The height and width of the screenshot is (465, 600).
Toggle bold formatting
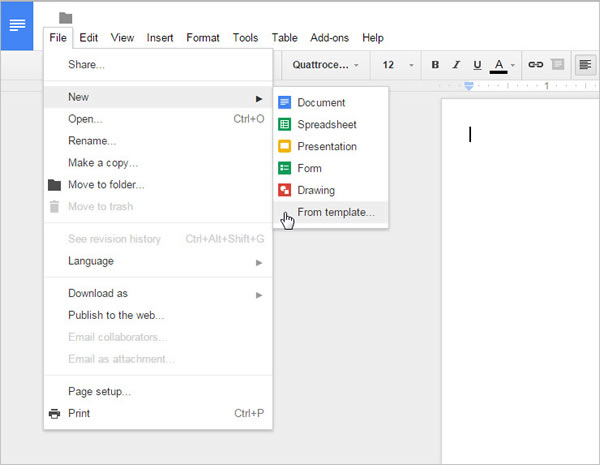click(x=435, y=65)
